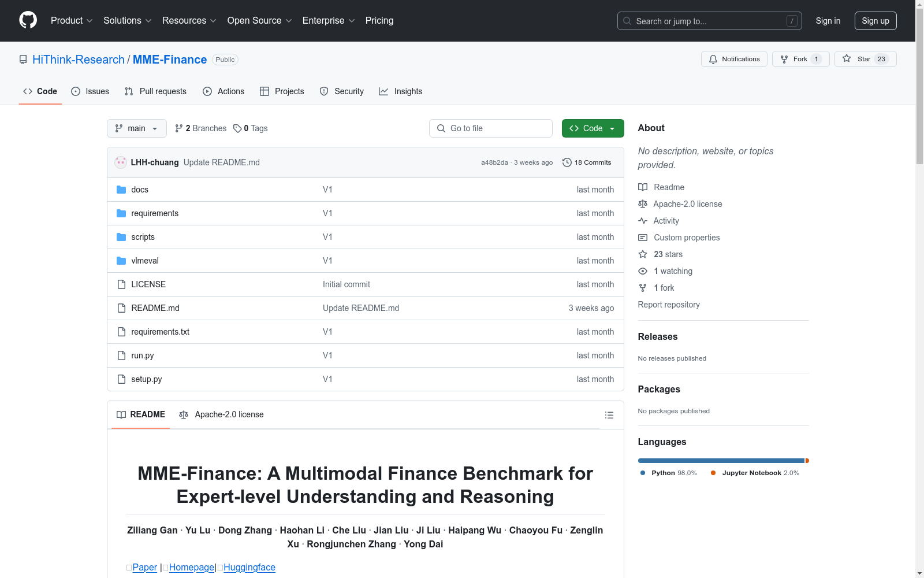Fork the MME-Finance repository
924x578 pixels.
click(800, 59)
